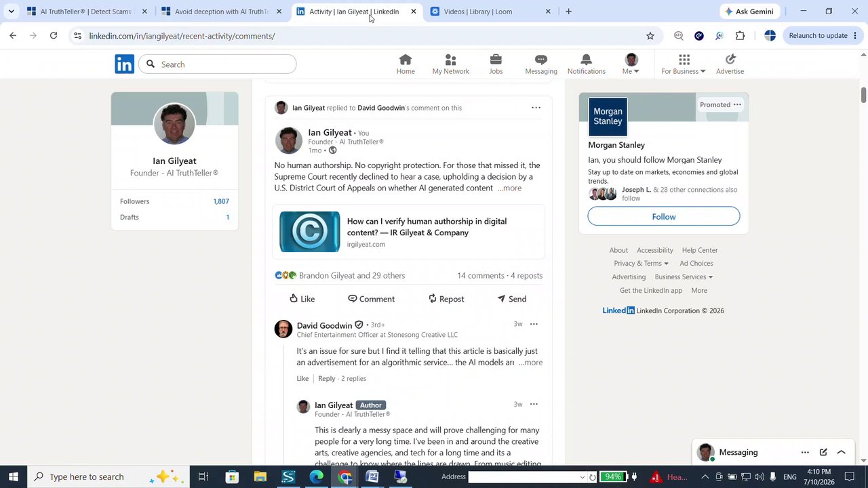This screenshot has width=868, height=488.
Task: Open Windows Start menu
Action: pos(13,476)
